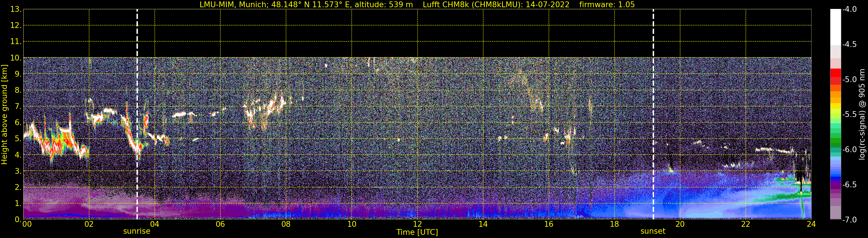868x238 pixels.
Task: Click the time axis tick 16
Action: [549, 224]
